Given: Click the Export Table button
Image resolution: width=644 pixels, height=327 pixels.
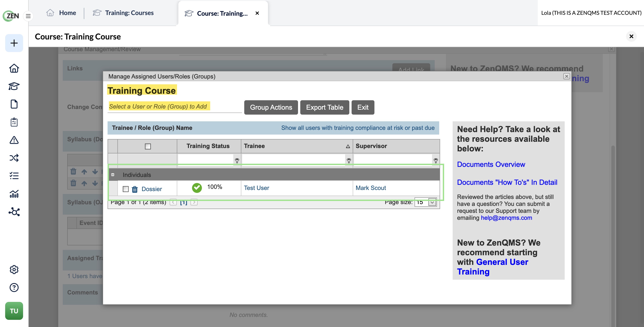Looking at the screenshot, I should point(324,107).
